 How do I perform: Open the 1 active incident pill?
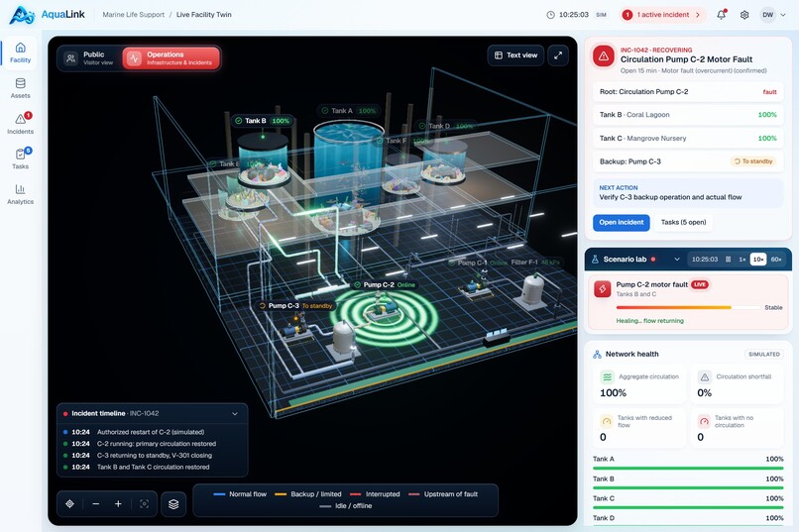(662, 15)
